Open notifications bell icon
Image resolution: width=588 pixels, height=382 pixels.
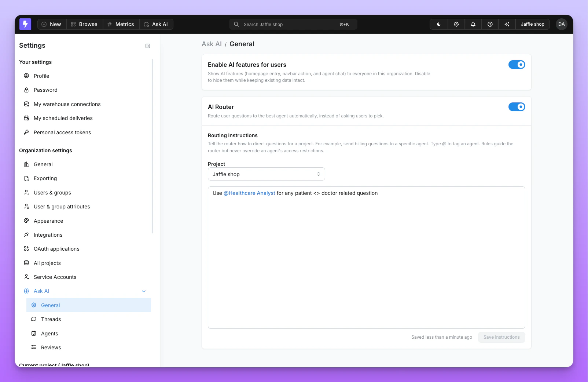click(473, 24)
